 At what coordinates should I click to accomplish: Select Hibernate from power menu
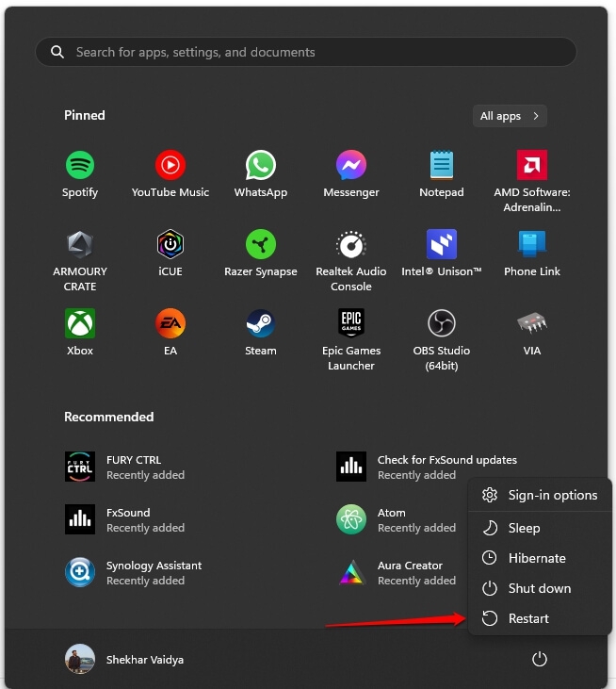tap(537, 558)
